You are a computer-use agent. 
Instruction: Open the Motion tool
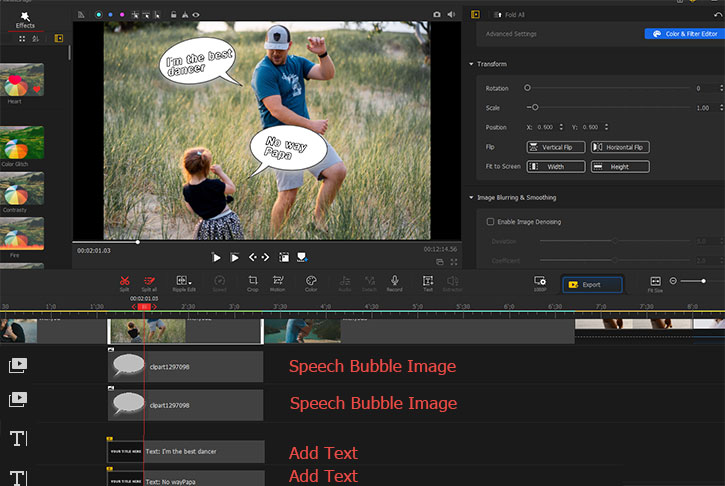(277, 281)
